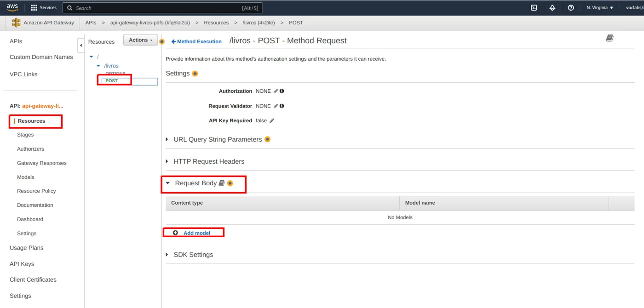Viewport: 644px width, 308px height.
Task: Focus the AWS search field
Action: (162, 8)
